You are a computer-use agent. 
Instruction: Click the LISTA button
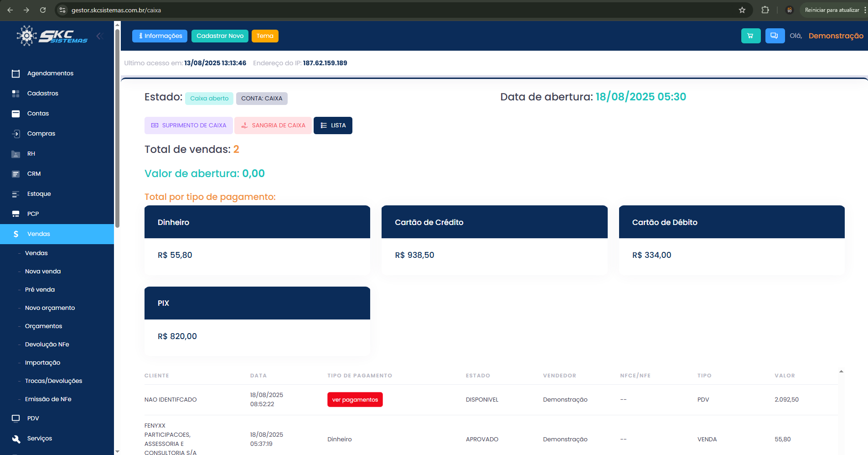click(x=333, y=126)
